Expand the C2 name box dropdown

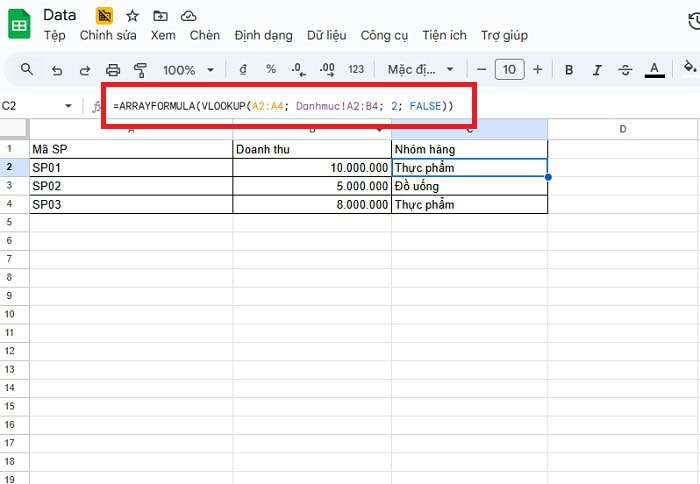click(x=68, y=106)
